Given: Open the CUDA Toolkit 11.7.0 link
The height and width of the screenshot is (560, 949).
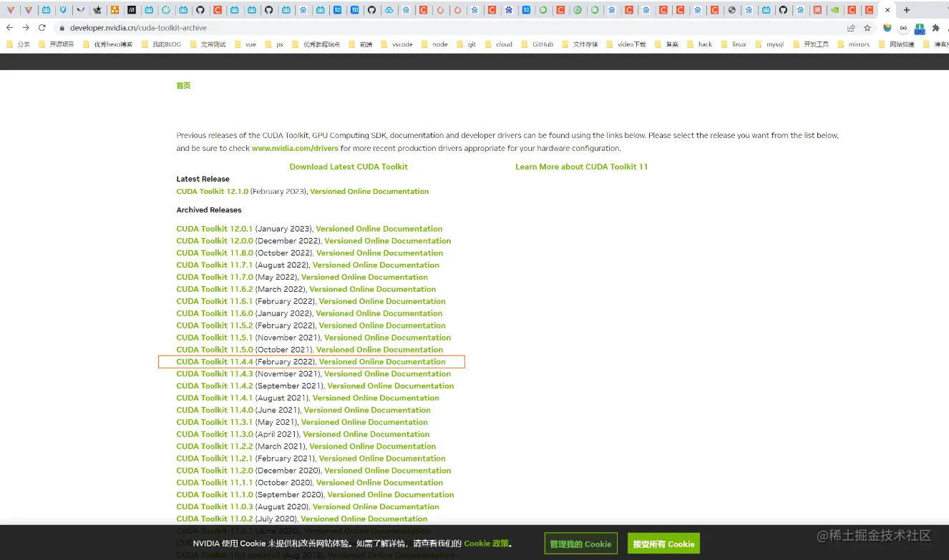Looking at the screenshot, I should pos(215,277).
